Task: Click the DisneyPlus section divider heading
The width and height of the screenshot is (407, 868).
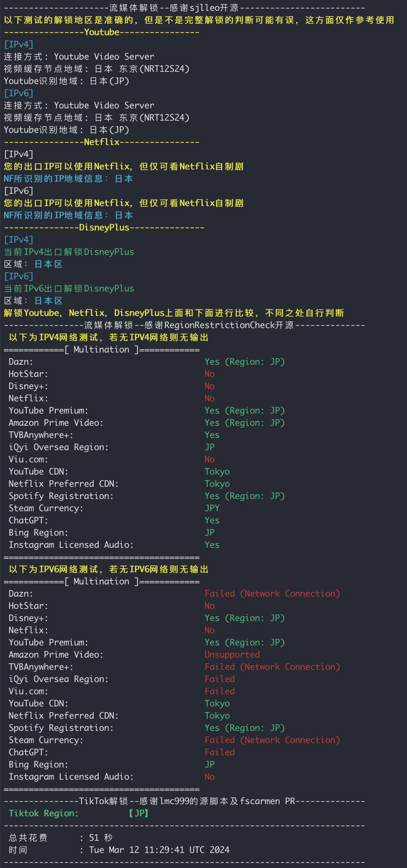Action: coord(104,228)
